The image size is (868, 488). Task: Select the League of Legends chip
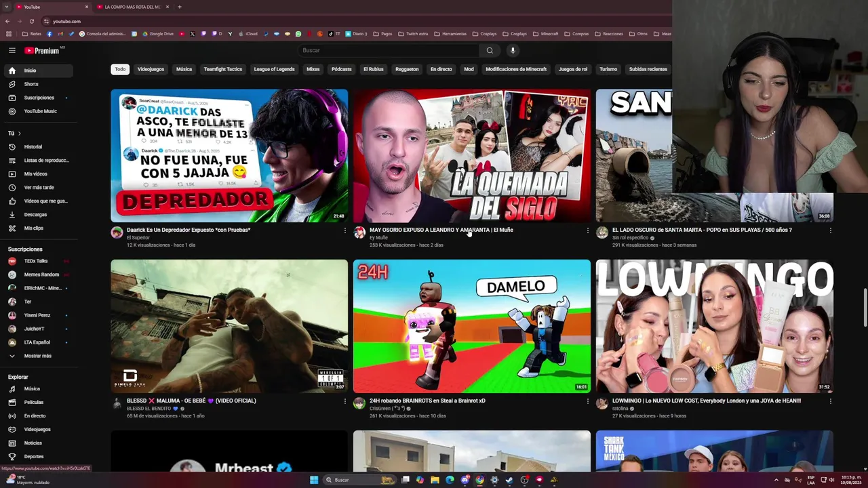[x=274, y=69]
